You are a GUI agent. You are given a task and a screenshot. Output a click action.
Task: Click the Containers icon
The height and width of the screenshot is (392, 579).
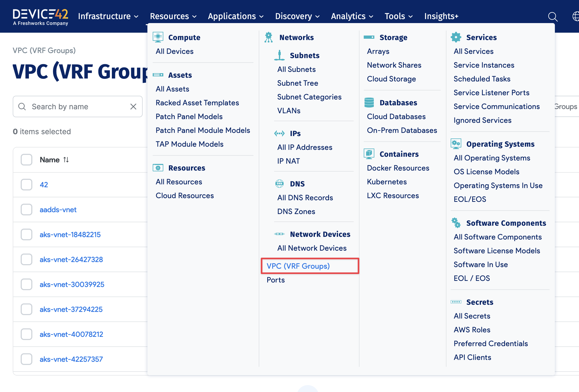[369, 154]
